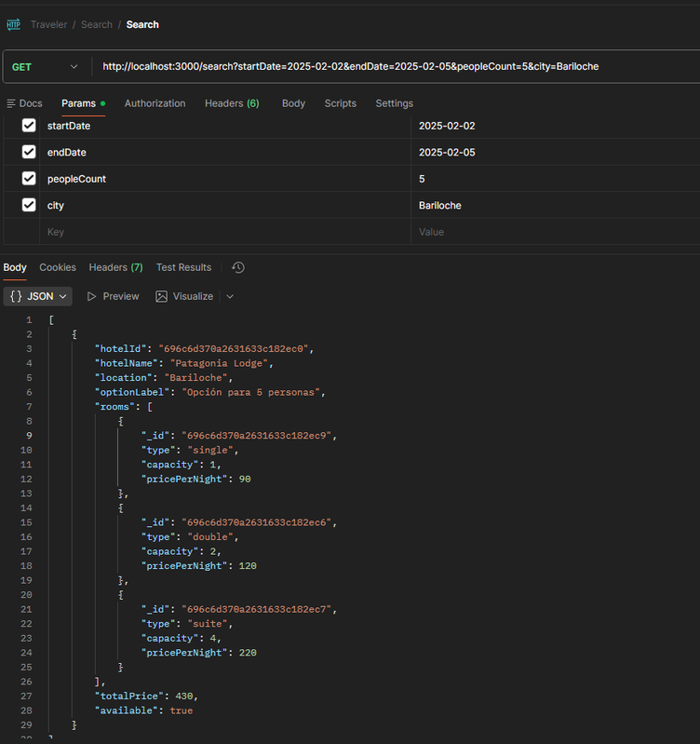Click the Visualize button

point(184,296)
